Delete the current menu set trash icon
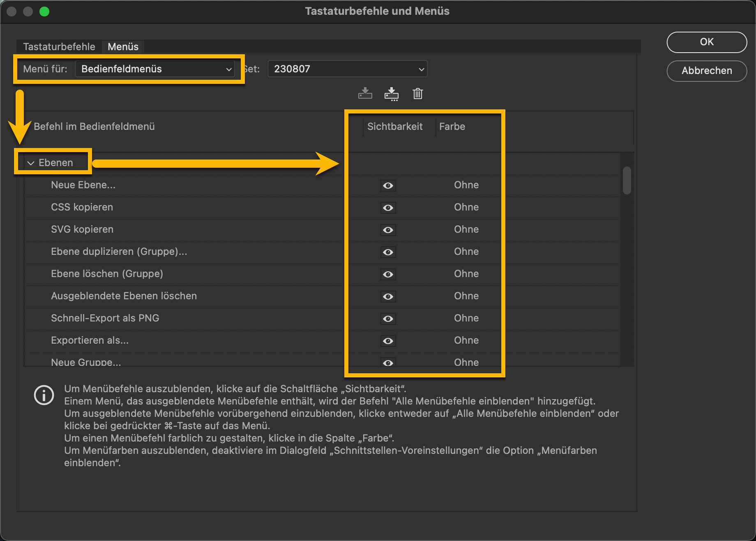This screenshot has height=541, width=756. click(417, 94)
